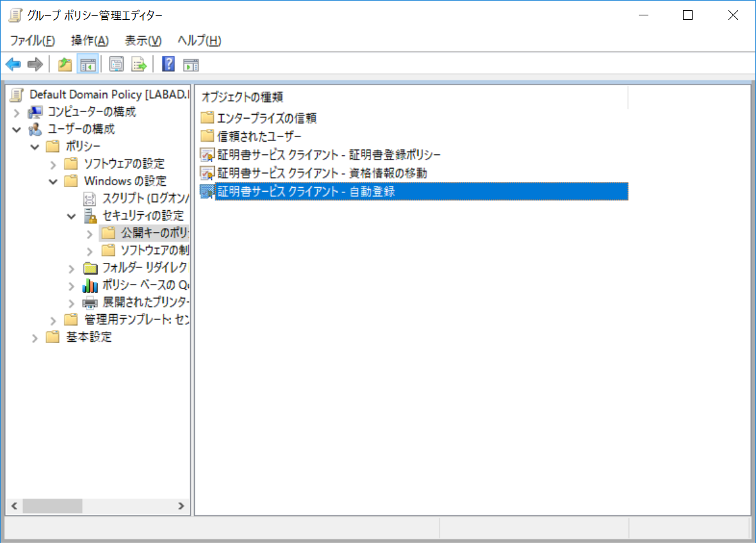Screen dimensions: 756x543
Task: Go back with the blue left arrow
Action: click(13, 64)
